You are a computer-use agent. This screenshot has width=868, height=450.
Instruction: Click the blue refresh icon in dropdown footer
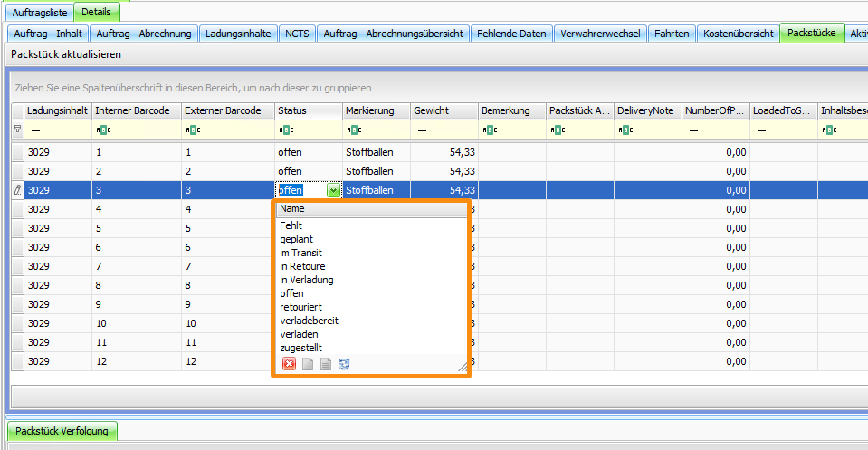344,364
